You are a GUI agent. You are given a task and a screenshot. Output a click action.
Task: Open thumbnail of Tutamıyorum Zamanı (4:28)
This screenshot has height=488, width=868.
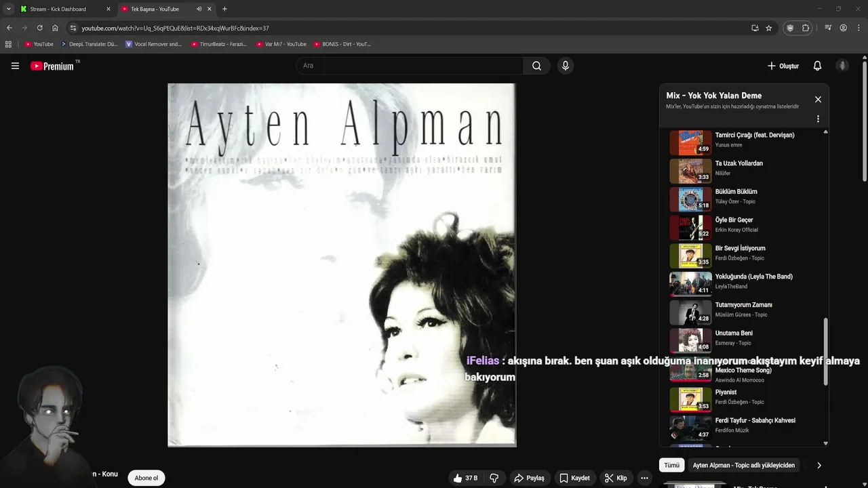tap(690, 312)
